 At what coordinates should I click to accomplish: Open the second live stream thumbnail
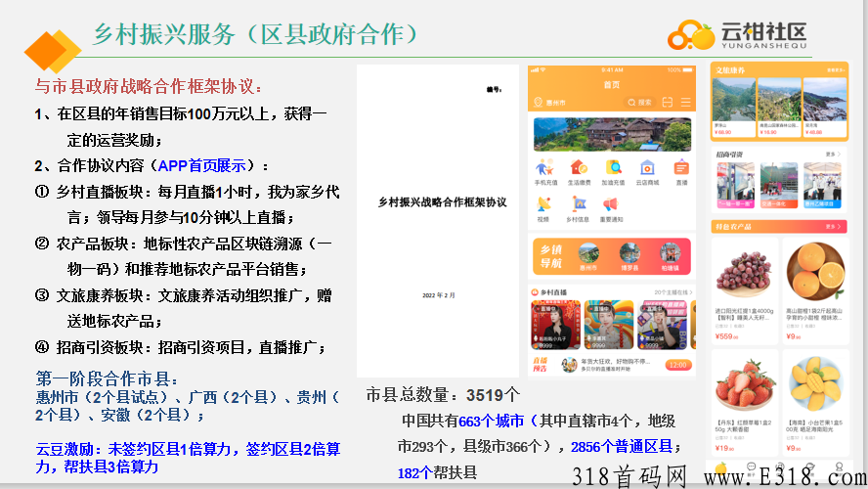coord(608,325)
